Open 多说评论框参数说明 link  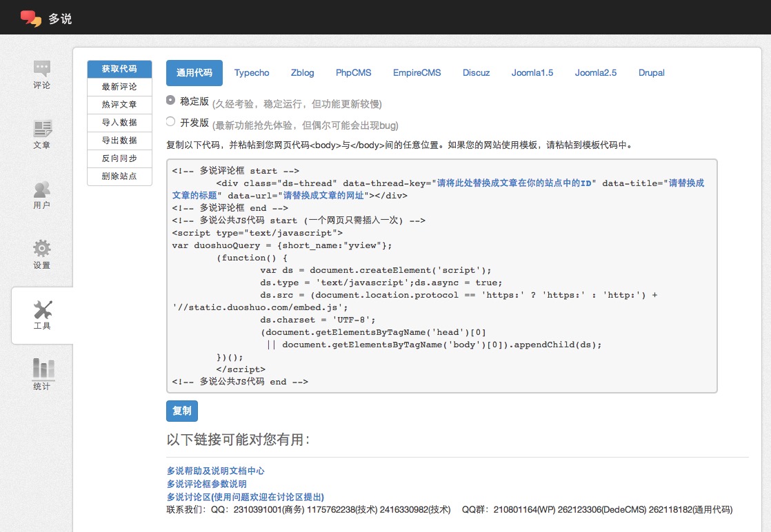[x=206, y=484]
